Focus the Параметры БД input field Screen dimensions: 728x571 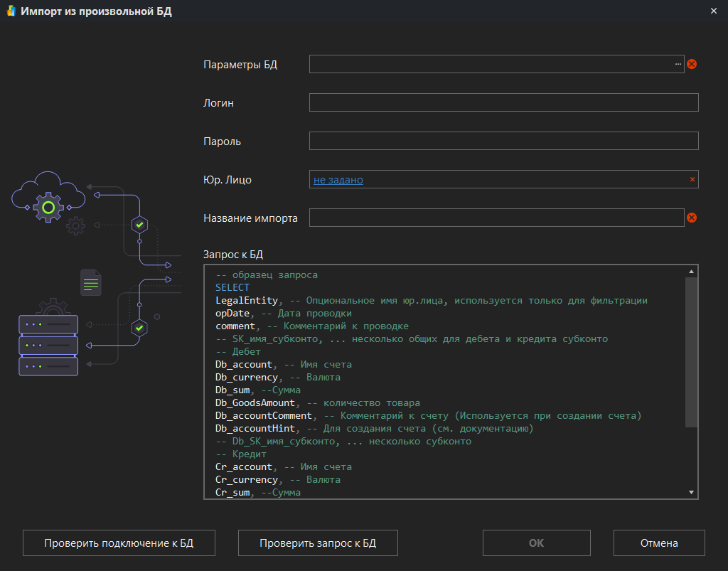[491, 64]
